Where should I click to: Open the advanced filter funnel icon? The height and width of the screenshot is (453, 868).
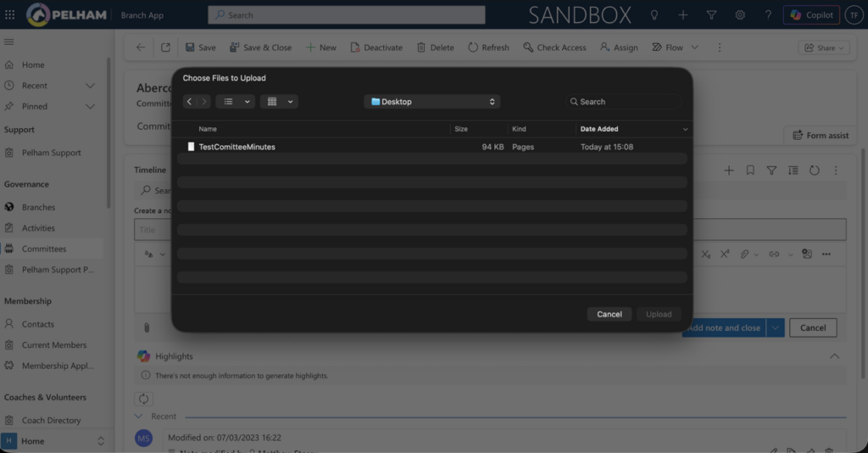711,14
